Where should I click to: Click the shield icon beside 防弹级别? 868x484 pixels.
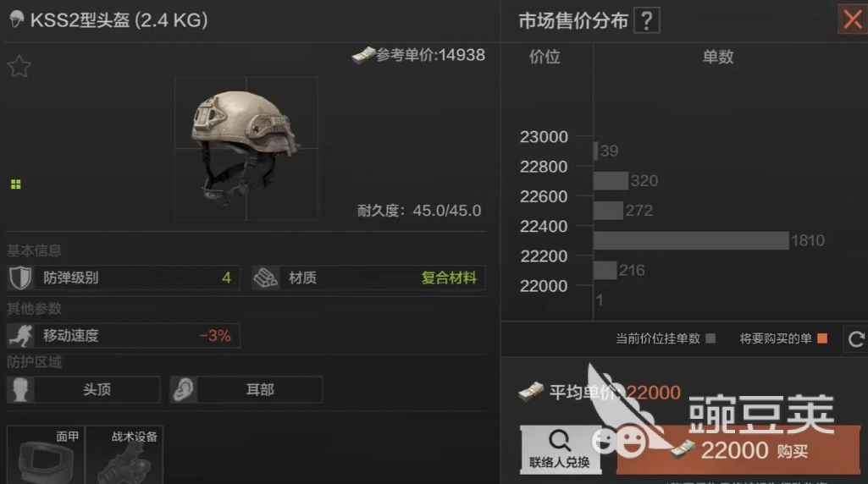(x=20, y=278)
